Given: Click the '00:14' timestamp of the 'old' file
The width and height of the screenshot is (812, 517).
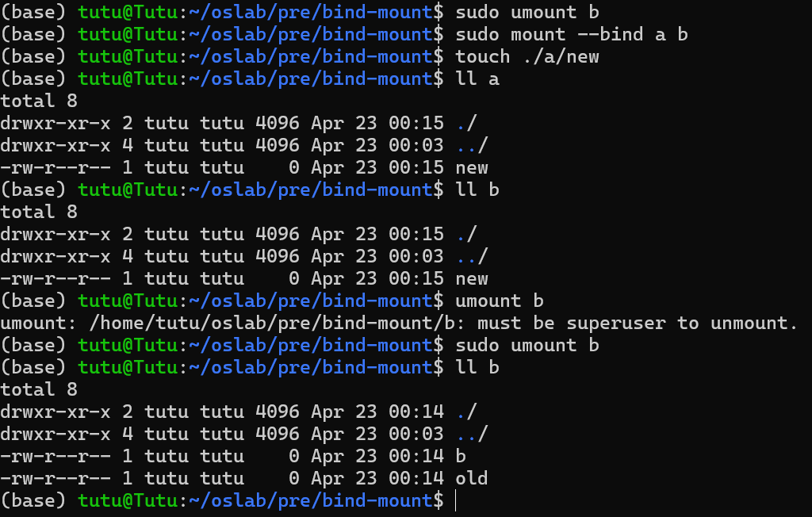Looking at the screenshot, I should coord(416,478).
